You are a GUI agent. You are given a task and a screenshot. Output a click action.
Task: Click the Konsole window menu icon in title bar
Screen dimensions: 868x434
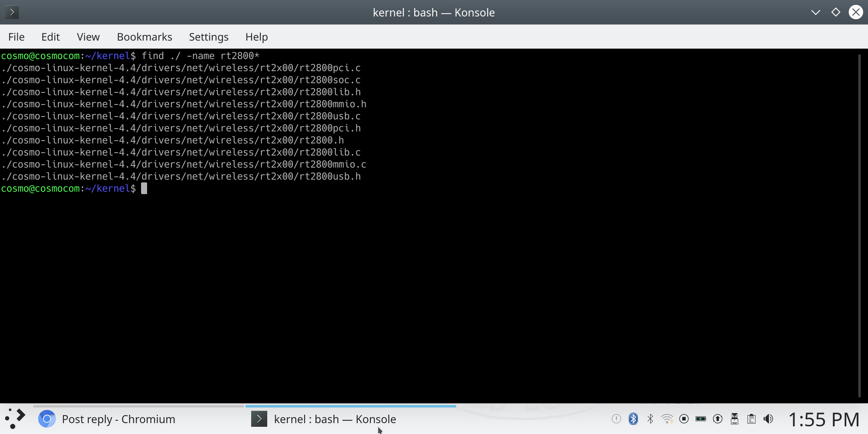(12, 12)
